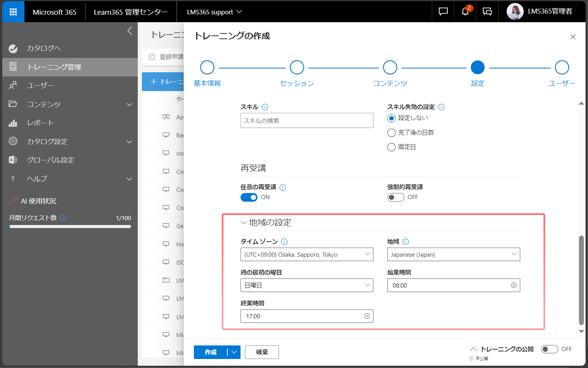The width and height of the screenshot is (588, 368).
Task: Click the 終業時間 17:00 time field
Action: (307, 316)
